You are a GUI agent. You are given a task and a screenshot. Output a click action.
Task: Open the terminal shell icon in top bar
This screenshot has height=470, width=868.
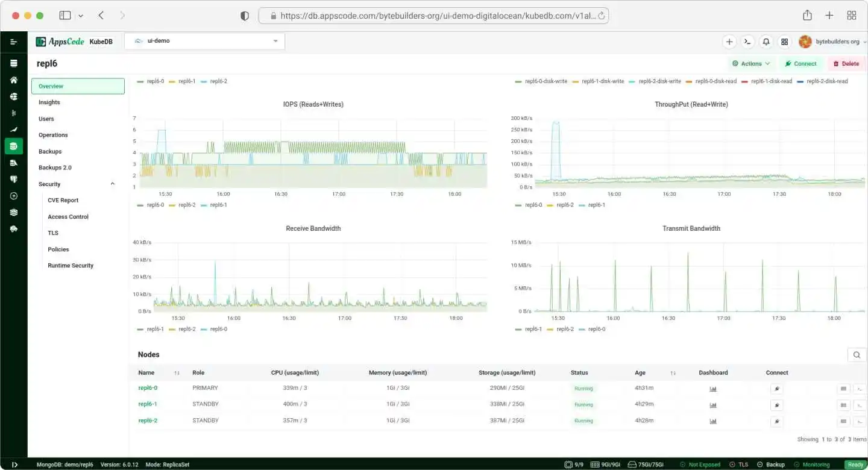(x=747, y=42)
